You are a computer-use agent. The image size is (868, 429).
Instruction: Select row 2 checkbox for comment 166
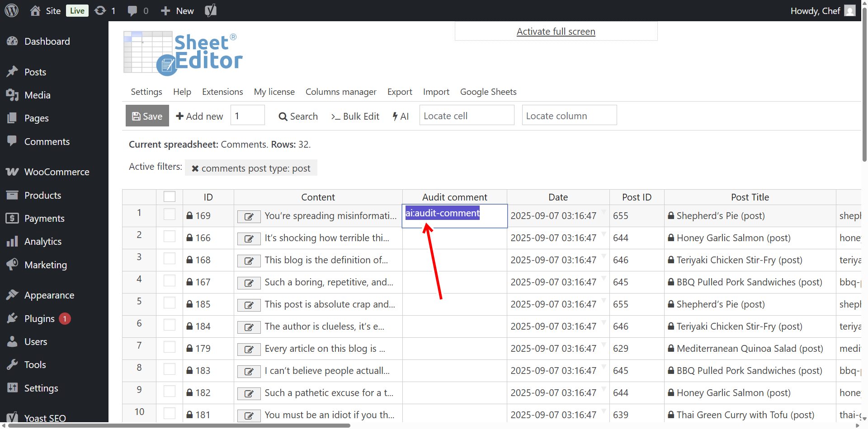click(170, 236)
